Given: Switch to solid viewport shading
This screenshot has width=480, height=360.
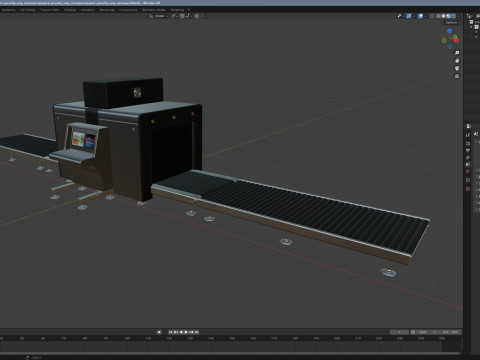Looking at the screenshot, I should [x=443, y=16].
